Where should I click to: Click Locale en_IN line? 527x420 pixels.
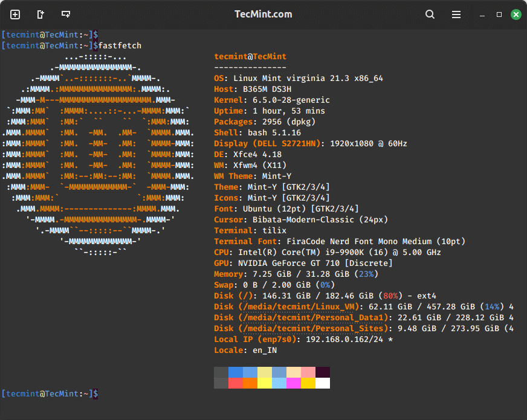[x=245, y=351]
